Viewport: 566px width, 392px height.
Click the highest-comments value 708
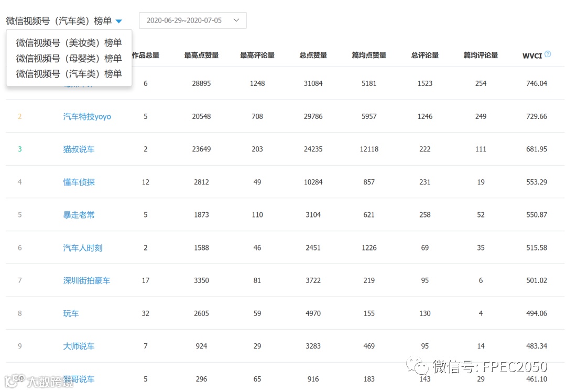click(257, 116)
